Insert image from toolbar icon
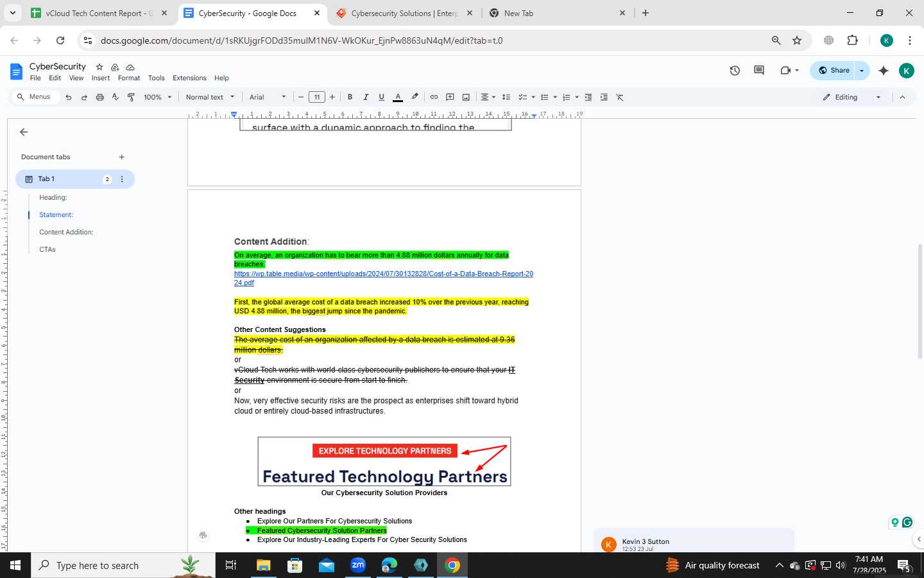924x578 pixels. tap(466, 97)
